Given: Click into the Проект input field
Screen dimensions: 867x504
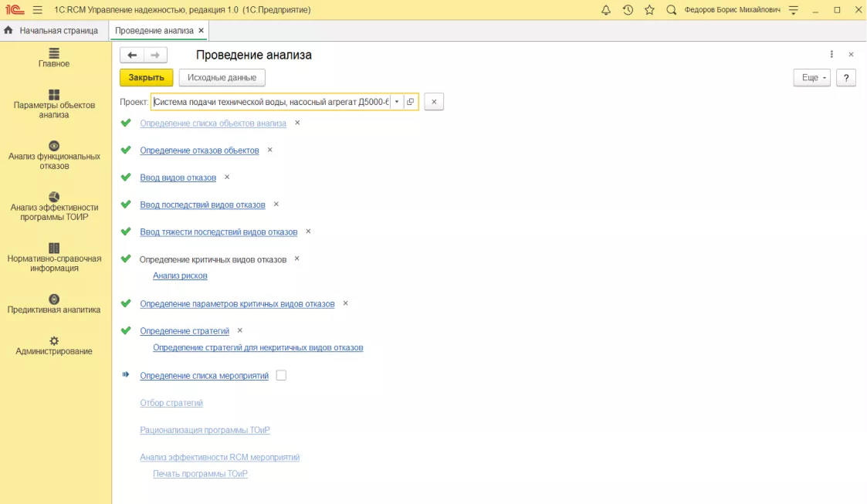Looking at the screenshot, I should 271,102.
